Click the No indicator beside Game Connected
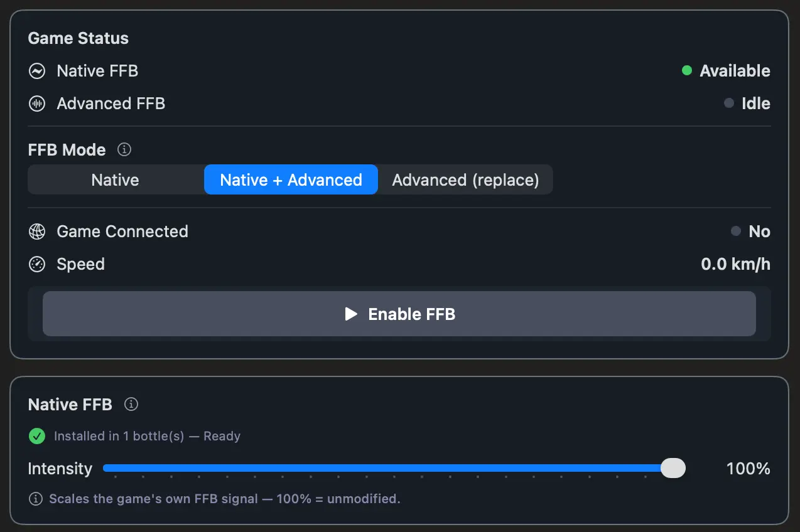 [760, 231]
